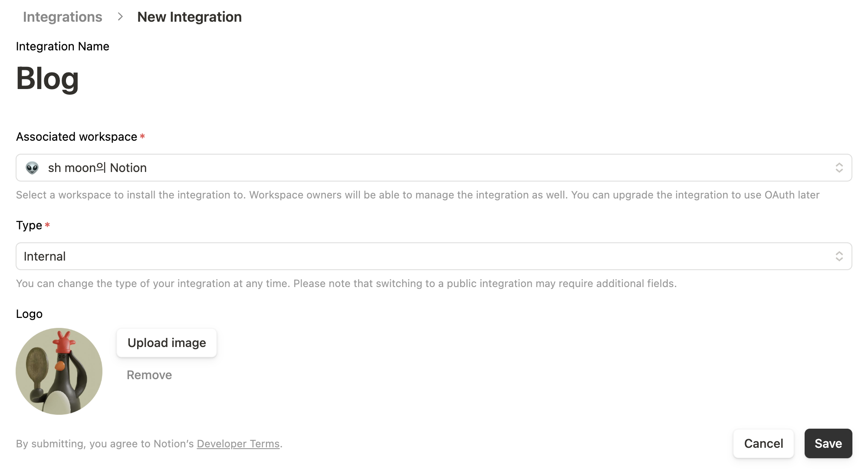868x476 pixels.
Task: Click the Type field label
Action: (x=29, y=225)
